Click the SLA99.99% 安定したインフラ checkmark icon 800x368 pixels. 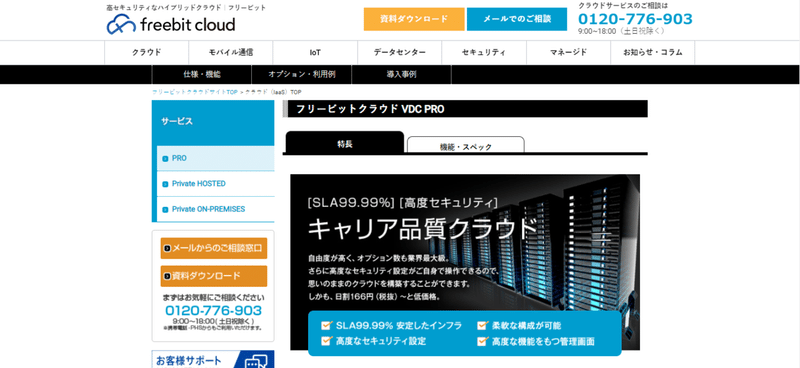tap(326, 326)
